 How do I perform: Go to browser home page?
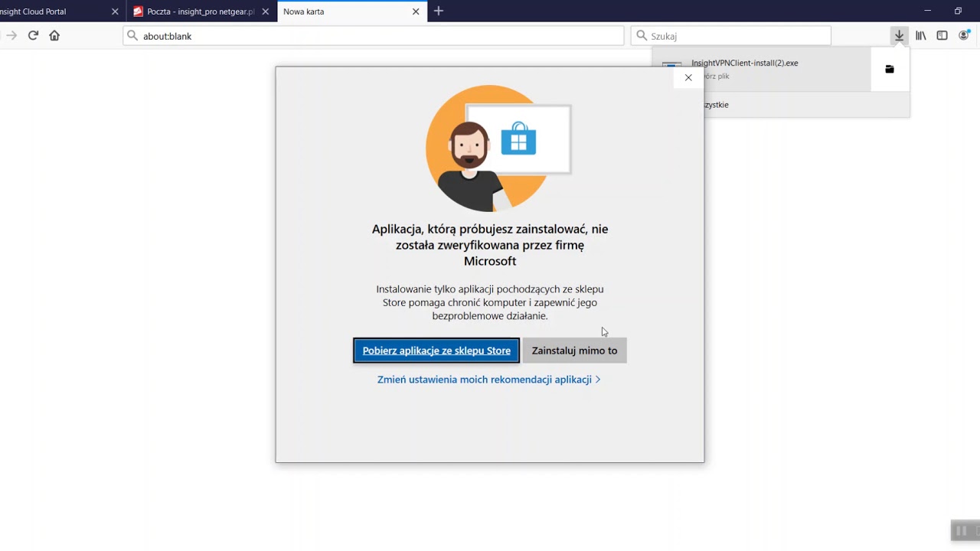[54, 35]
